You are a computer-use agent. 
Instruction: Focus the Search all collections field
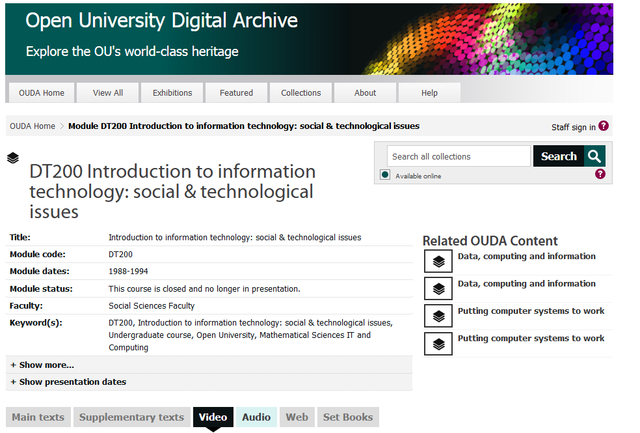459,156
